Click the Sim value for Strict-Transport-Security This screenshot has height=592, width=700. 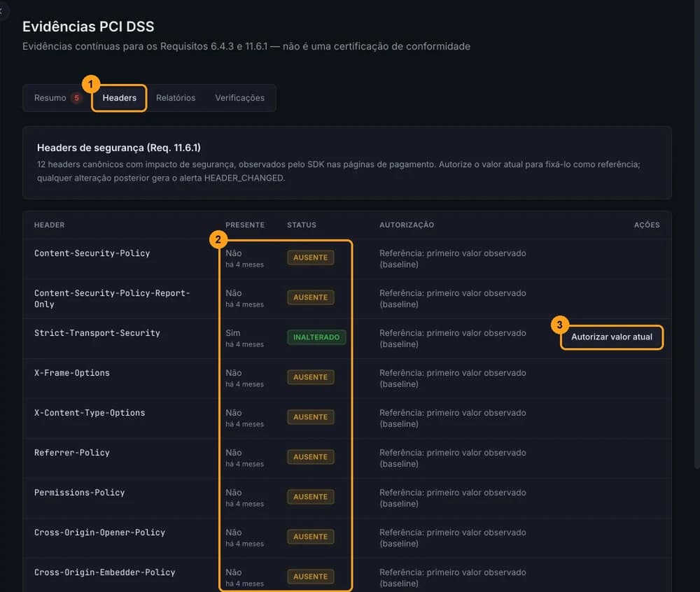pyautogui.click(x=232, y=333)
